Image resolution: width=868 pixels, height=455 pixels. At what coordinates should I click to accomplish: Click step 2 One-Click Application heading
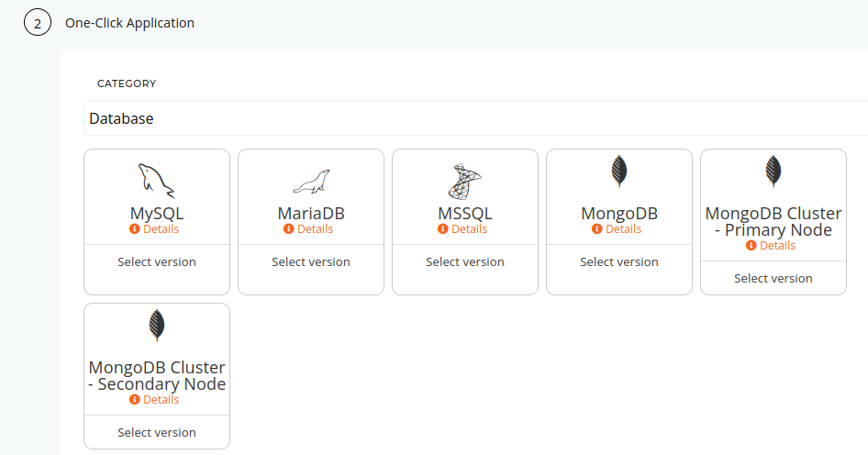point(129,23)
